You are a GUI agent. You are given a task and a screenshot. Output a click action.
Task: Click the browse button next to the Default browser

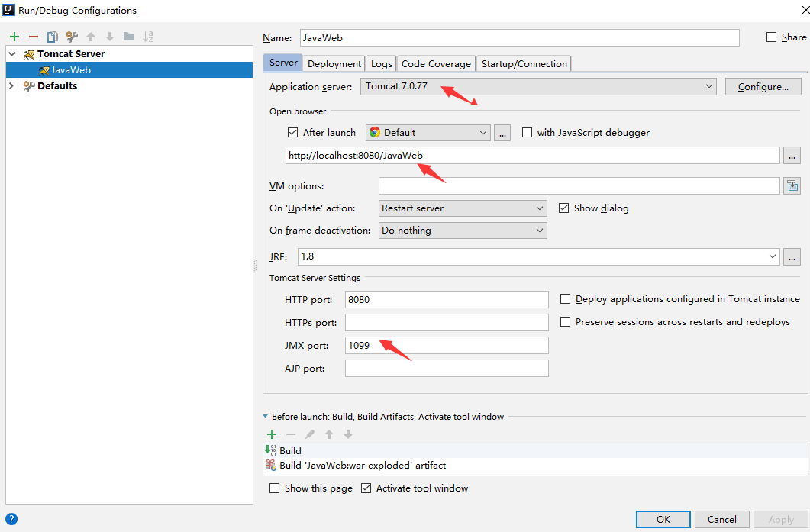502,133
